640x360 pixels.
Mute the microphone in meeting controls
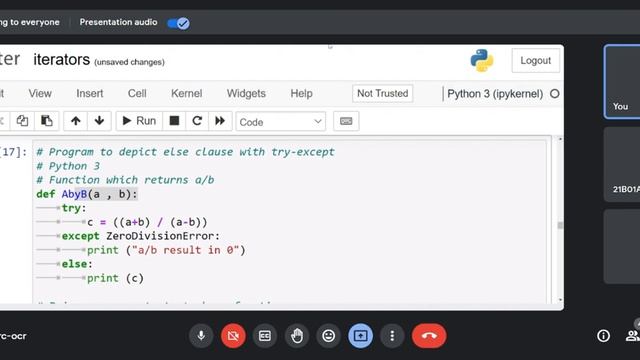201,336
